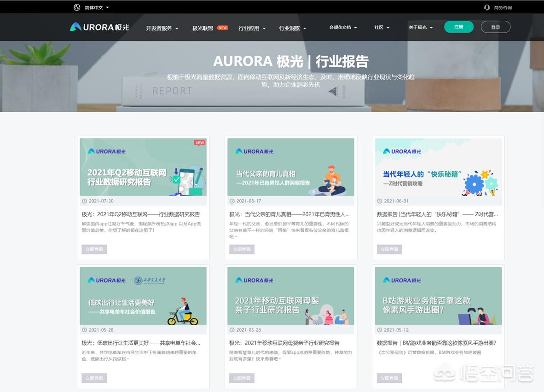Expand the 开发者服务 menu
544x392 pixels.
pos(162,28)
